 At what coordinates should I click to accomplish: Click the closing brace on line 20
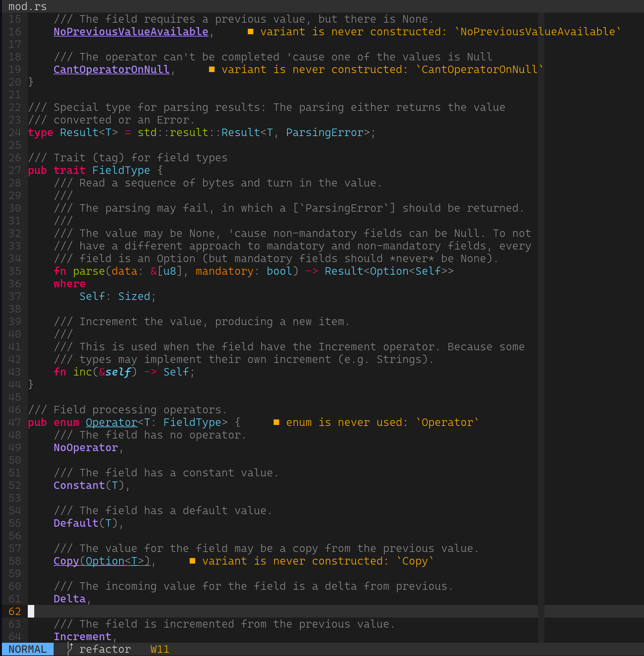point(31,82)
